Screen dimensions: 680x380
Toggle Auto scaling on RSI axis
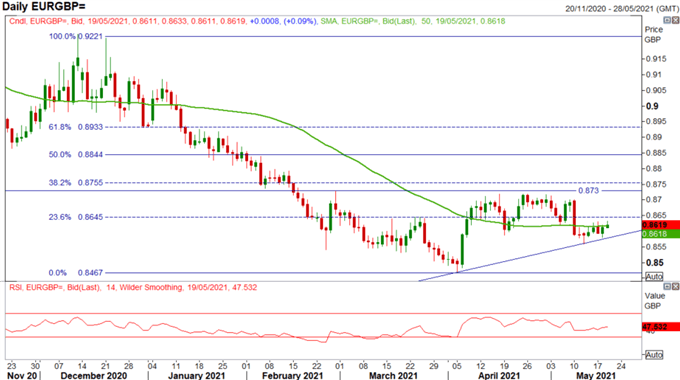point(654,355)
